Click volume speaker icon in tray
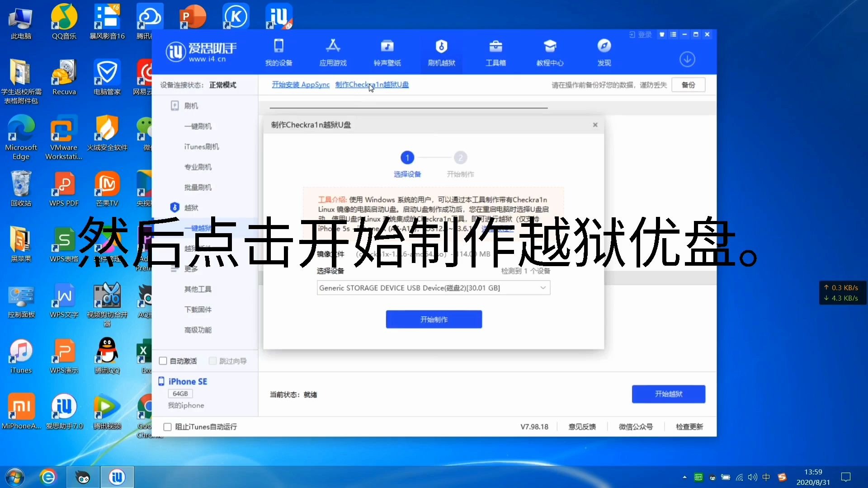The height and width of the screenshot is (488, 868). point(752,477)
